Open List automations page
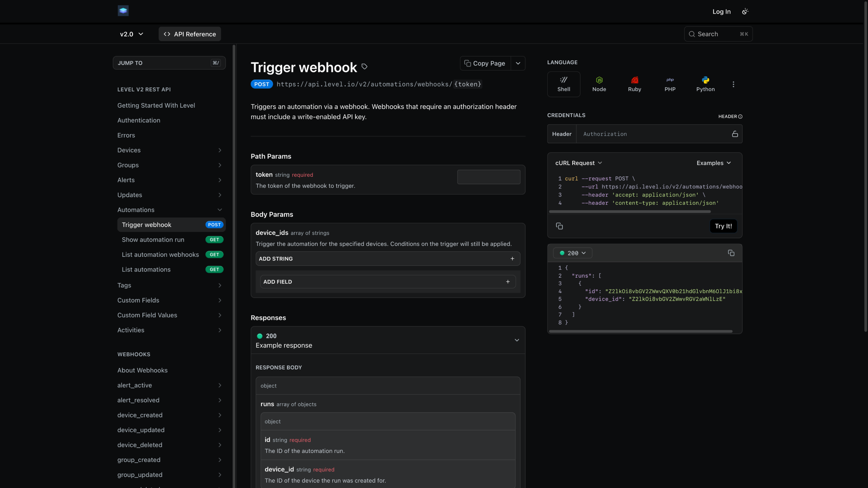 coord(171,269)
